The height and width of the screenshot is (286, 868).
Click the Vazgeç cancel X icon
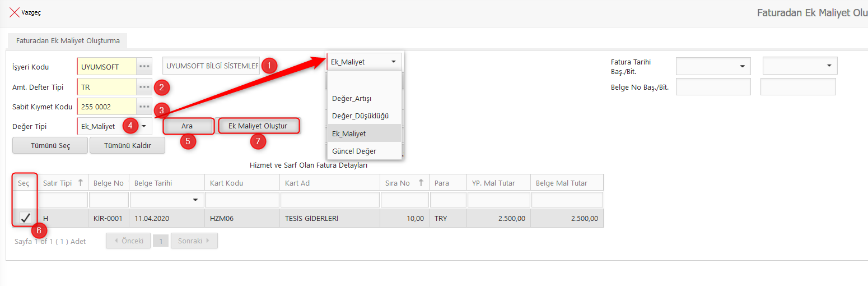coord(14,12)
